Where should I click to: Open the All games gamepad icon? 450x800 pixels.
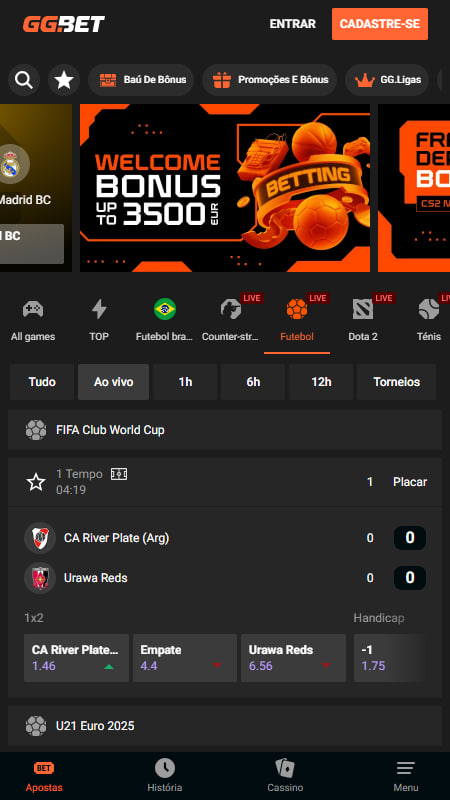tap(33, 309)
